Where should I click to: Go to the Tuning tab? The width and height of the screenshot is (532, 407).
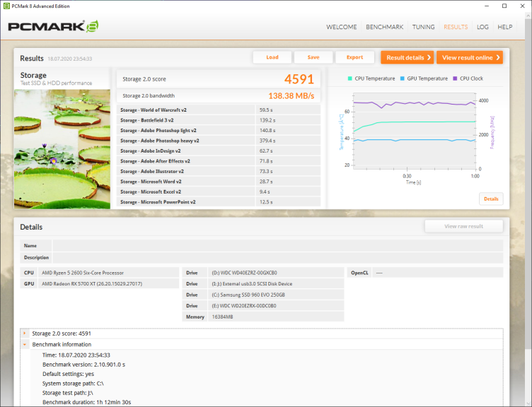coord(423,27)
